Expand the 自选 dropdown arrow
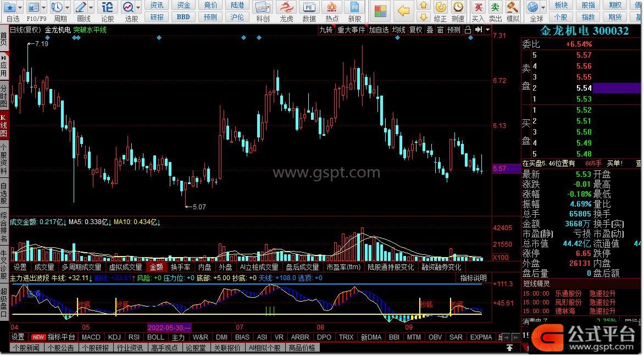 pyautogui.click(x=20, y=7)
